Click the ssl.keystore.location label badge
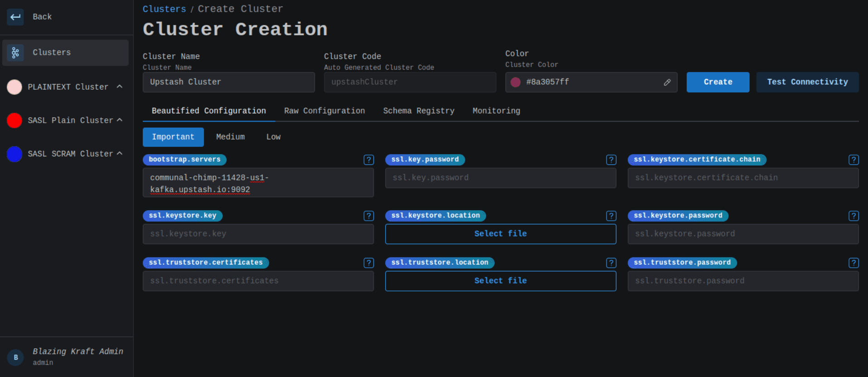Screen dimensions: 868x377 436,216
